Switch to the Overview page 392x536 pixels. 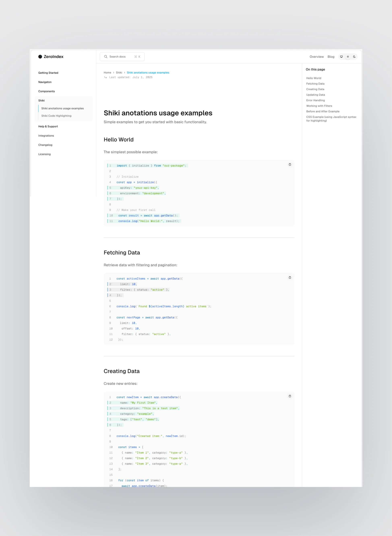[x=316, y=56]
